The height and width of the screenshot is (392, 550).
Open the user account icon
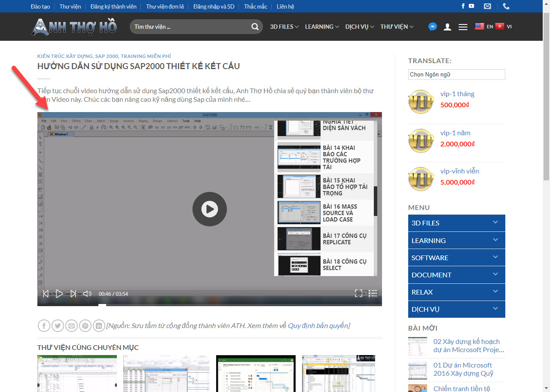pos(447,27)
